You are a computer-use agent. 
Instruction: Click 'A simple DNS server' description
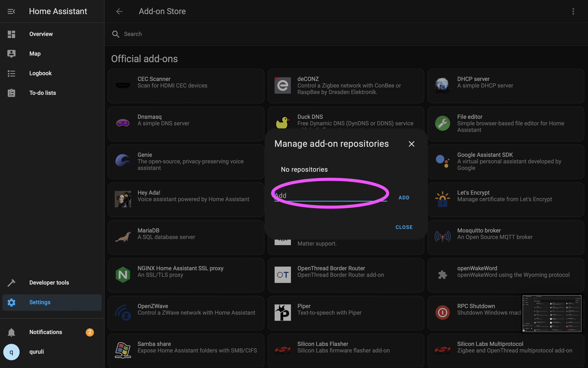click(x=163, y=123)
